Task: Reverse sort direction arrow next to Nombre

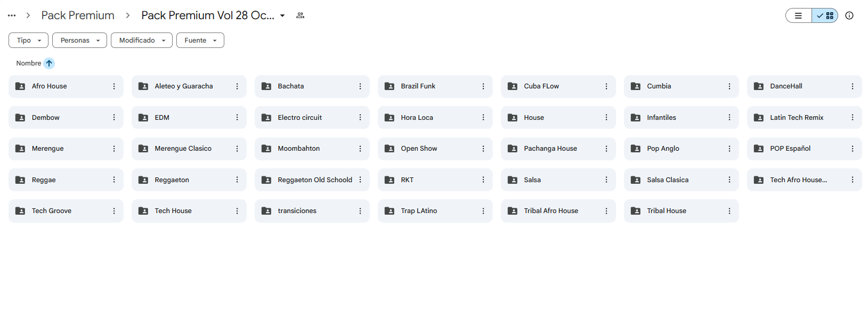Action: click(49, 63)
